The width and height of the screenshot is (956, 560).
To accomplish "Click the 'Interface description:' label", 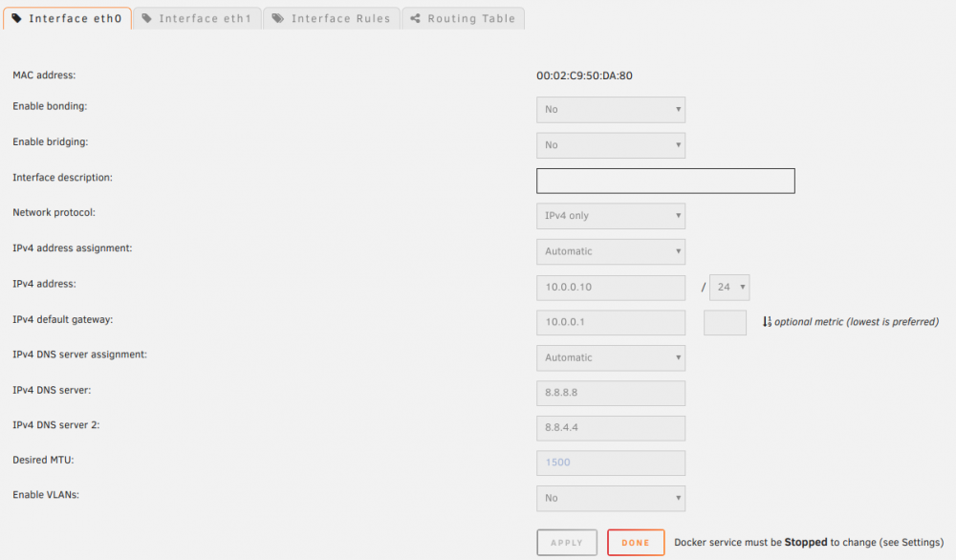I will (x=62, y=178).
